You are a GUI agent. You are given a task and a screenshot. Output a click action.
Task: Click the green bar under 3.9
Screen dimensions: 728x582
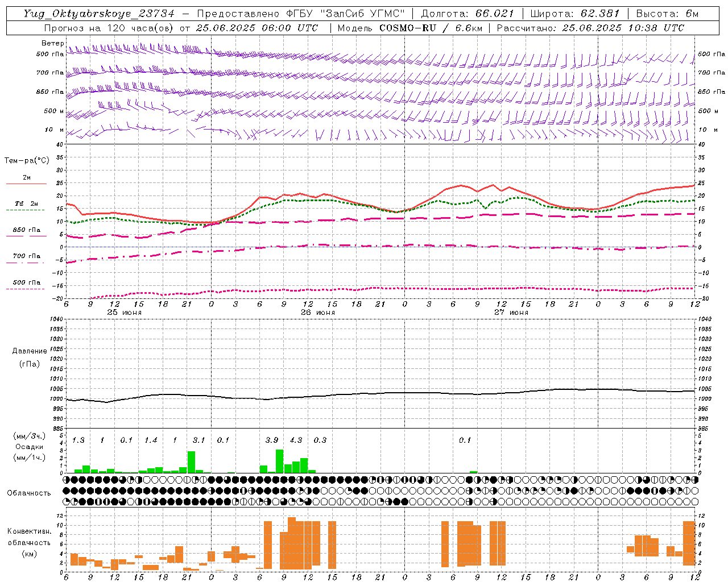click(x=279, y=461)
